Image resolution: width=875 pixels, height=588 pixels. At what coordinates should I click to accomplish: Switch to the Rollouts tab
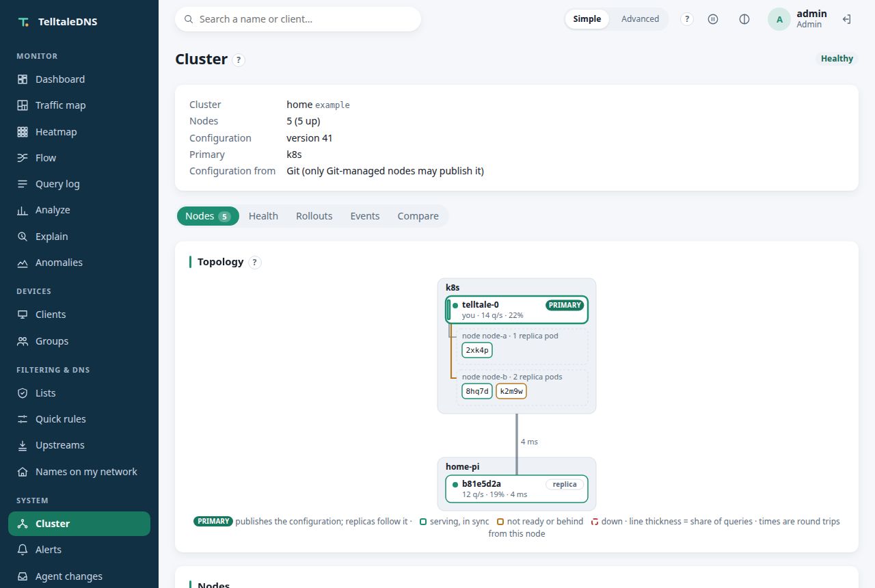point(314,216)
